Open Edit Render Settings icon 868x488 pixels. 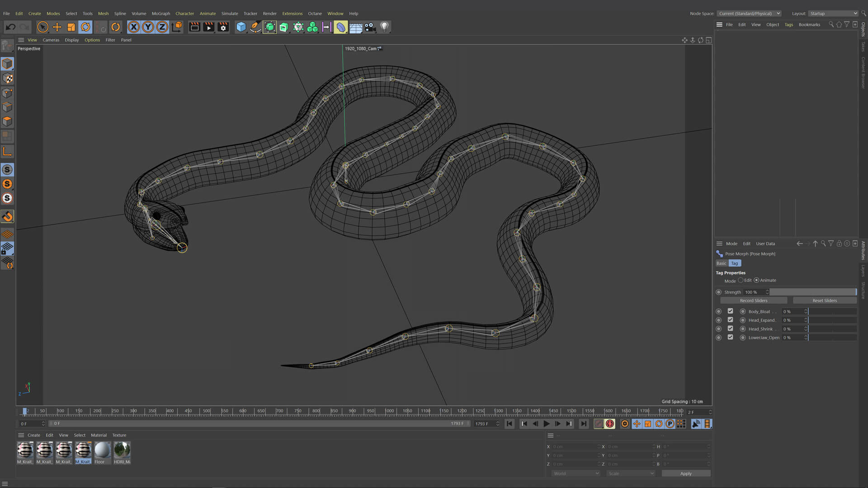pyautogui.click(x=223, y=27)
